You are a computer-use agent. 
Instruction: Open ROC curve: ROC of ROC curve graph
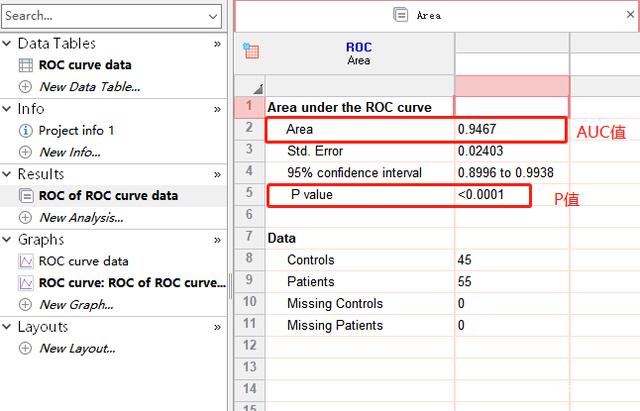pos(132,283)
